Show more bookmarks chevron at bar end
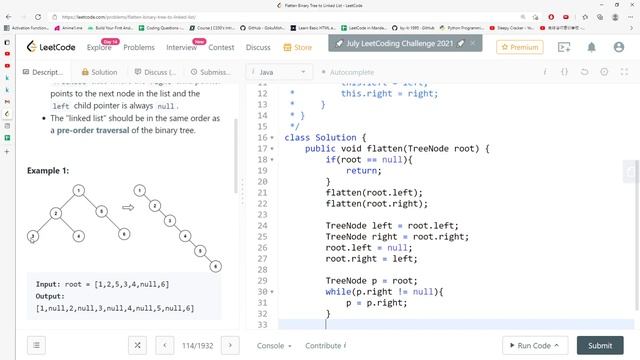The height and width of the screenshot is (360, 640). click(x=631, y=28)
